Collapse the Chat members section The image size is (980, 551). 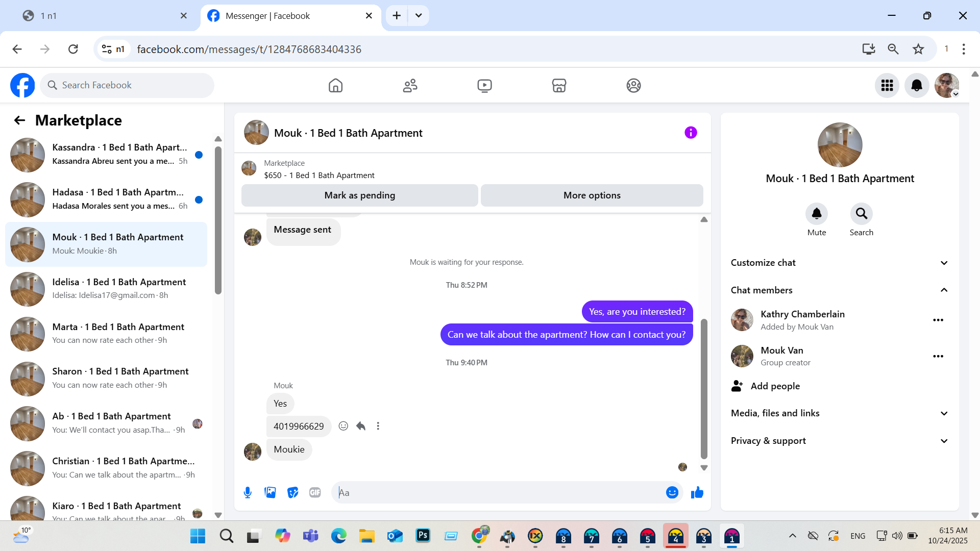coord(840,290)
